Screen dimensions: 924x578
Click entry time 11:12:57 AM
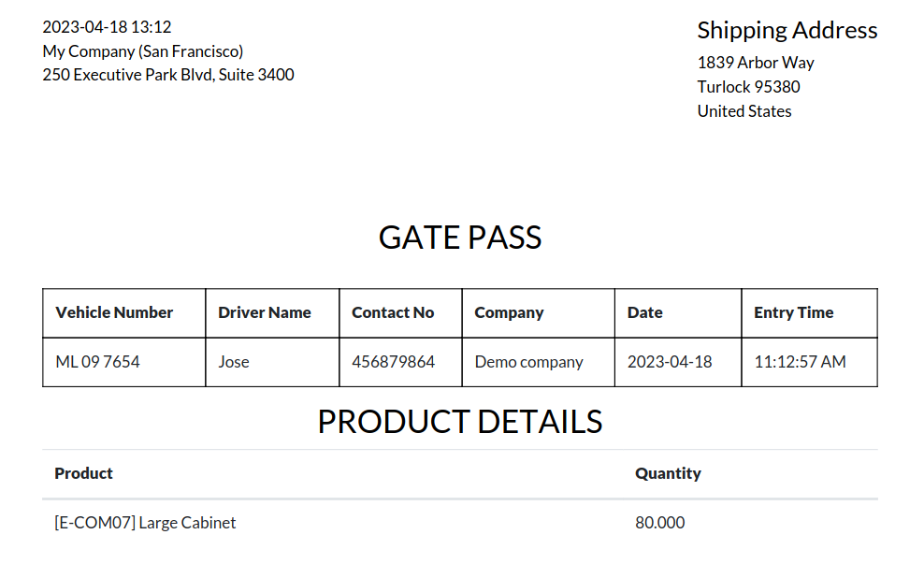(x=800, y=362)
